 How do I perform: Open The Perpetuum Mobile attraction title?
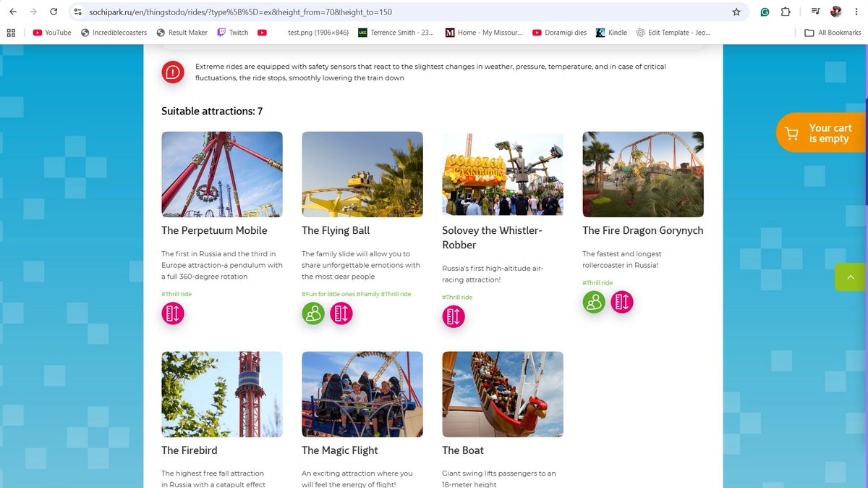[x=214, y=230]
